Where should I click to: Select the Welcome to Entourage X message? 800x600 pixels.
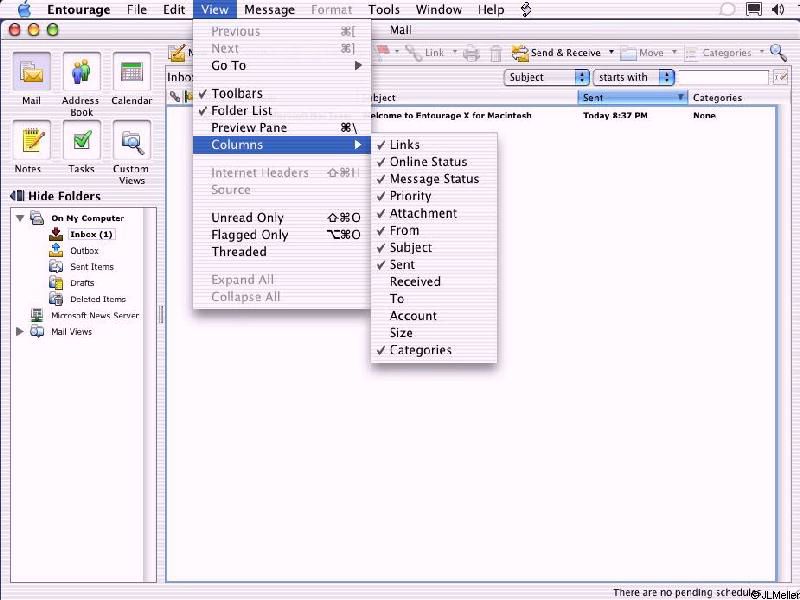coord(471,115)
